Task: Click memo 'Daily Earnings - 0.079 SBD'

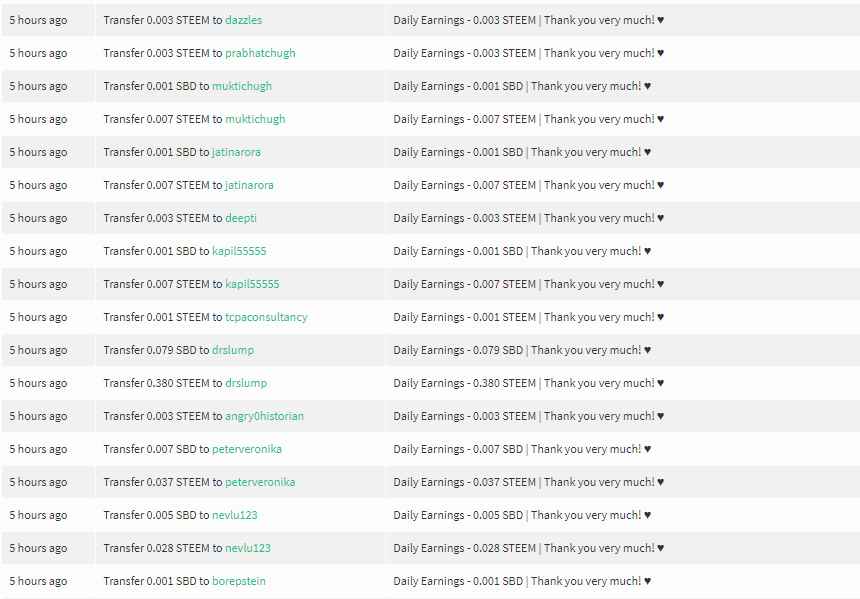Action: pos(458,350)
